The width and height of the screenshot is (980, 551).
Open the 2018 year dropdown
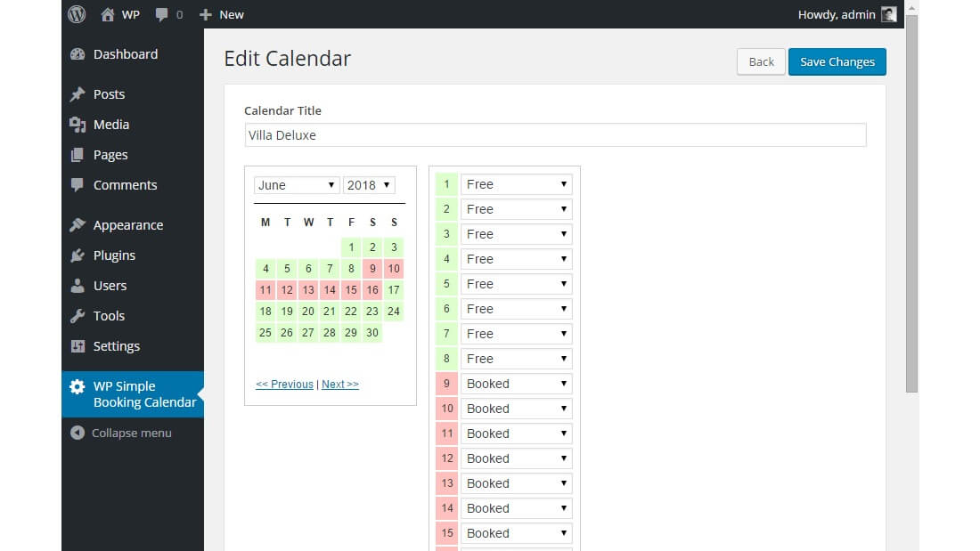[x=369, y=185]
